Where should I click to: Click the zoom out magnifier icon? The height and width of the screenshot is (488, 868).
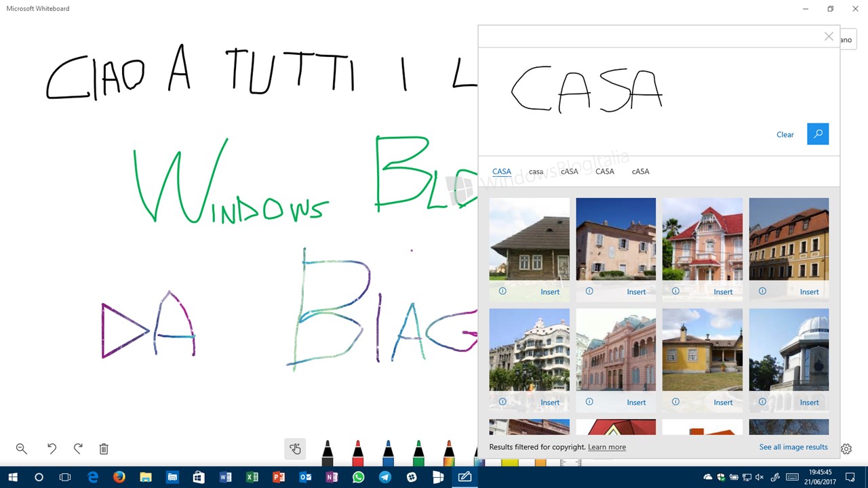(21, 449)
